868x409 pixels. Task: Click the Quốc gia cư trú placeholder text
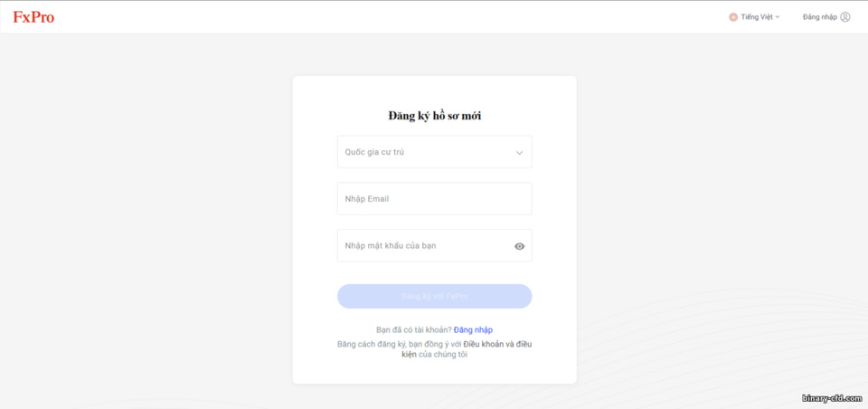click(x=374, y=152)
